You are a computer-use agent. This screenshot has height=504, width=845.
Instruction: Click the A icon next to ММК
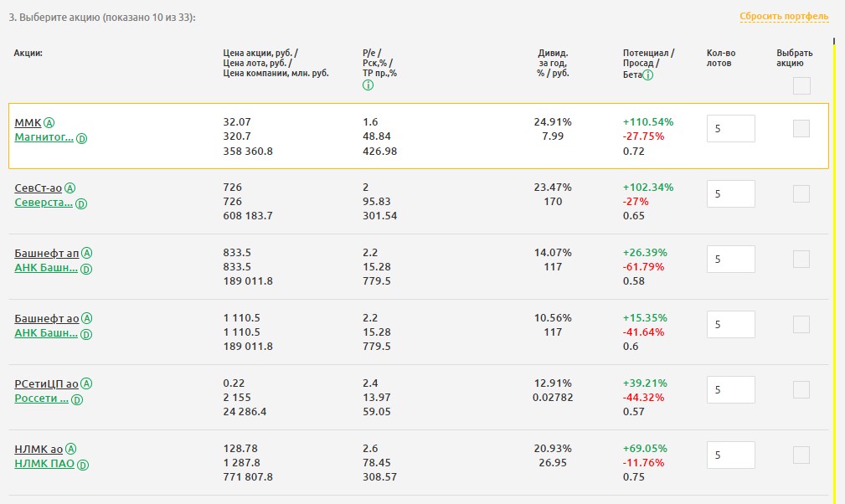click(x=49, y=122)
